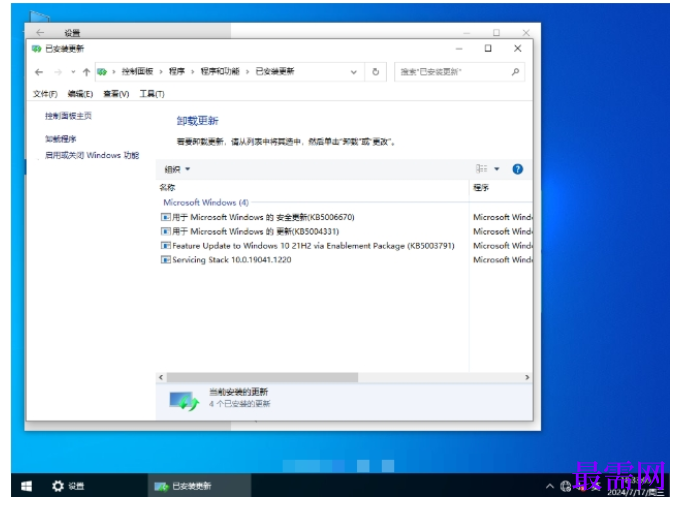The width and height of the screenshot is (684, 507).
Task: Open recent locations dropdown arrow
Action: tap(73, 72)
